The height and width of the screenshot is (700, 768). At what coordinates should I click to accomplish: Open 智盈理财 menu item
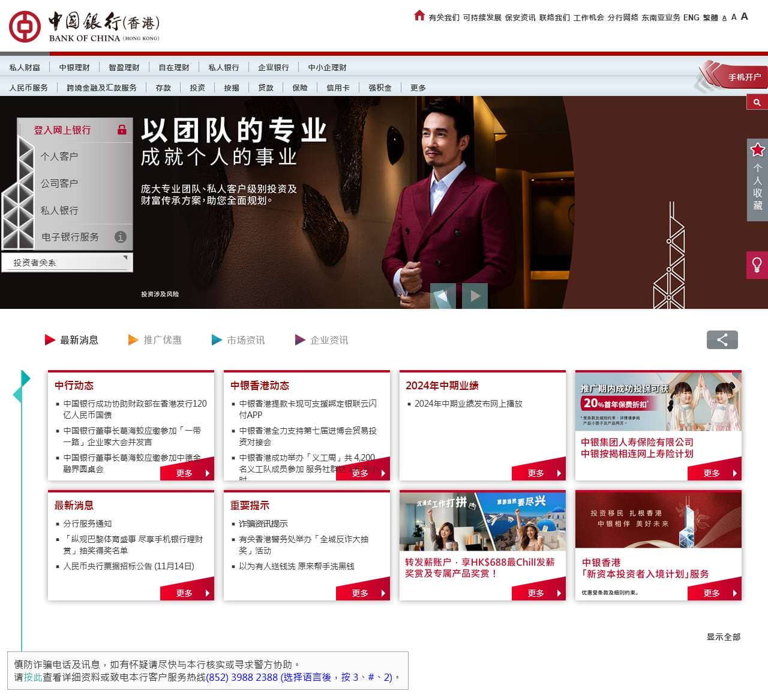point(124,67)
